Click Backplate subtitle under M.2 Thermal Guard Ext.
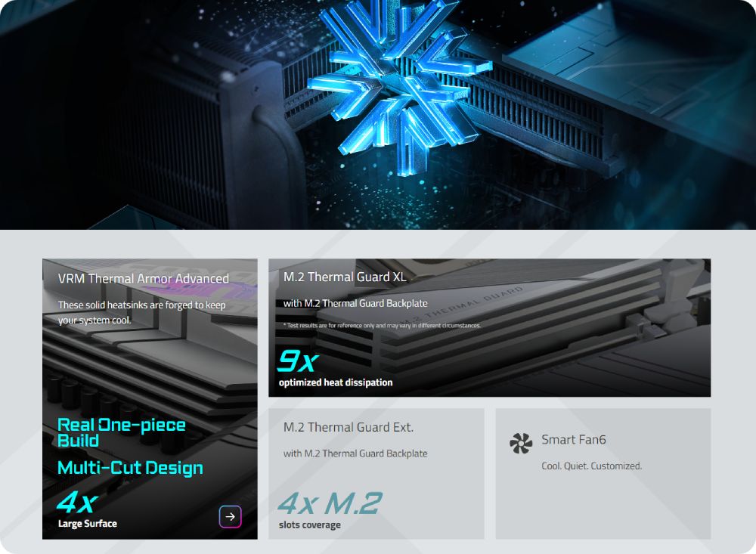This screenshot has height=554, width=756. pyautogui.click(x=355, y=453)
